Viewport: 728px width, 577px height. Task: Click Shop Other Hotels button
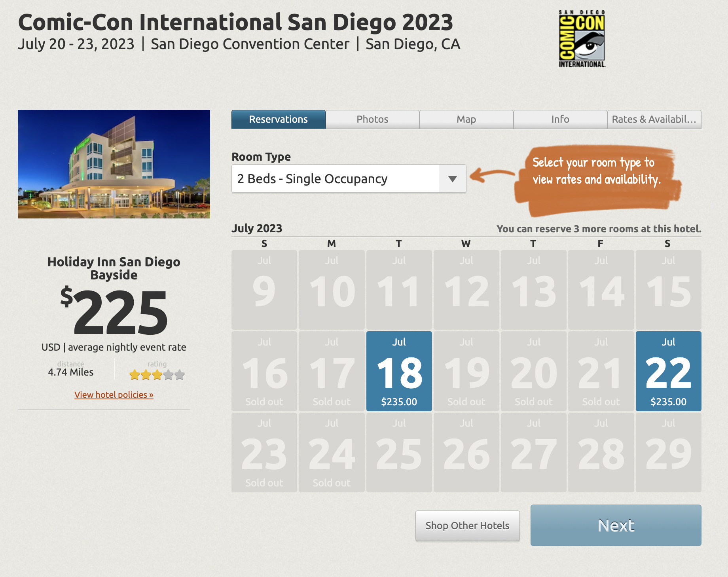point(467,526)
